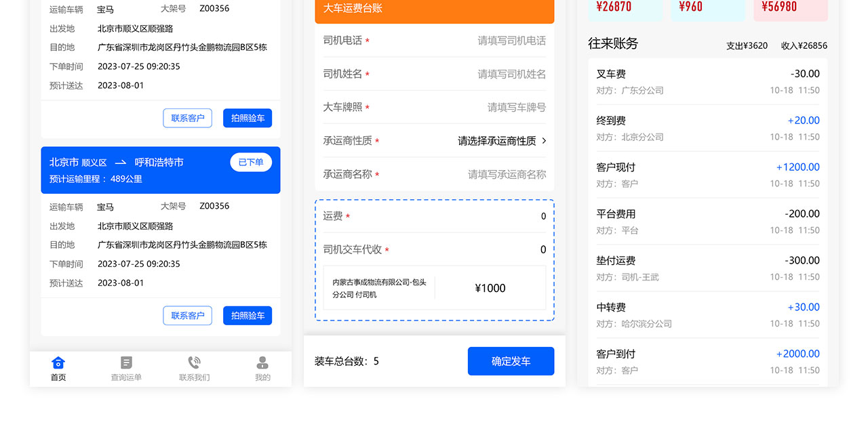The height and width of the screenshot is (437, 868).
Task: Click the 支出¥3620 summary
Action: click(747, 46)
